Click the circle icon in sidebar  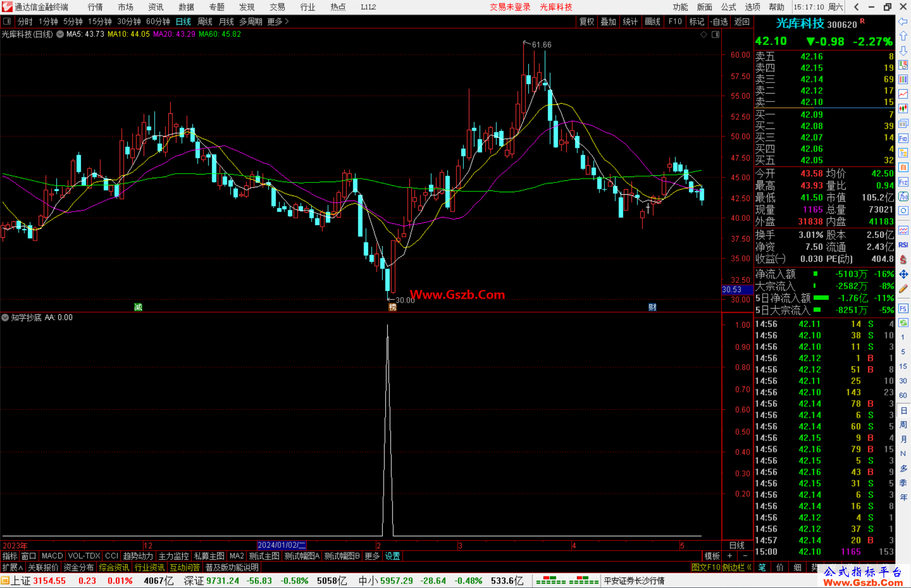pyautogui.click(x=903, y=211)
